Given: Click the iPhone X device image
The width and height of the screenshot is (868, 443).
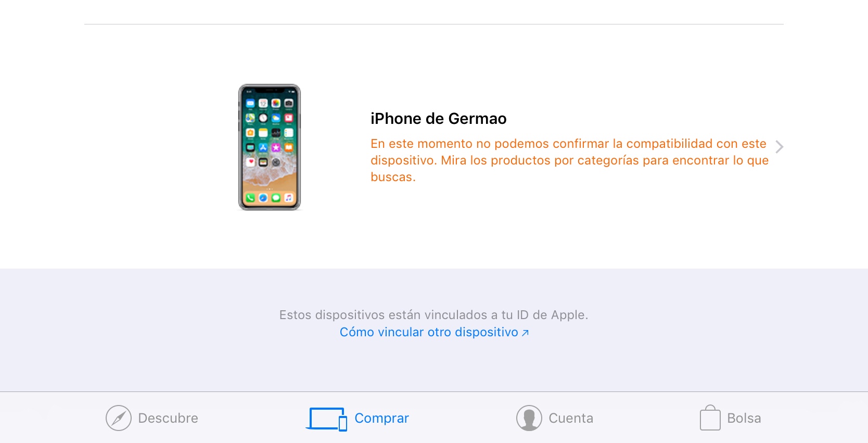Looking at the screenshot, I should (x=270, y=147).
